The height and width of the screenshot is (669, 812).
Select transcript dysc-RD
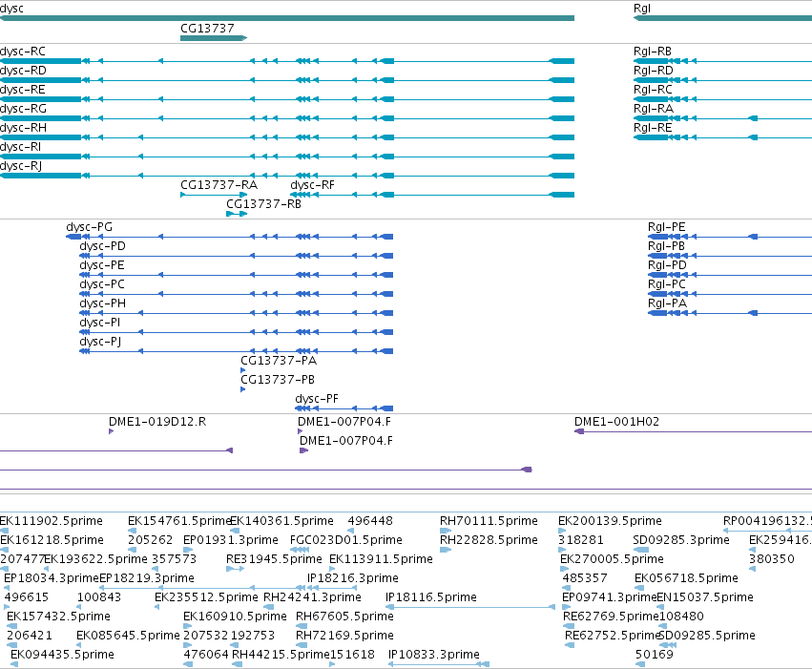23,71
